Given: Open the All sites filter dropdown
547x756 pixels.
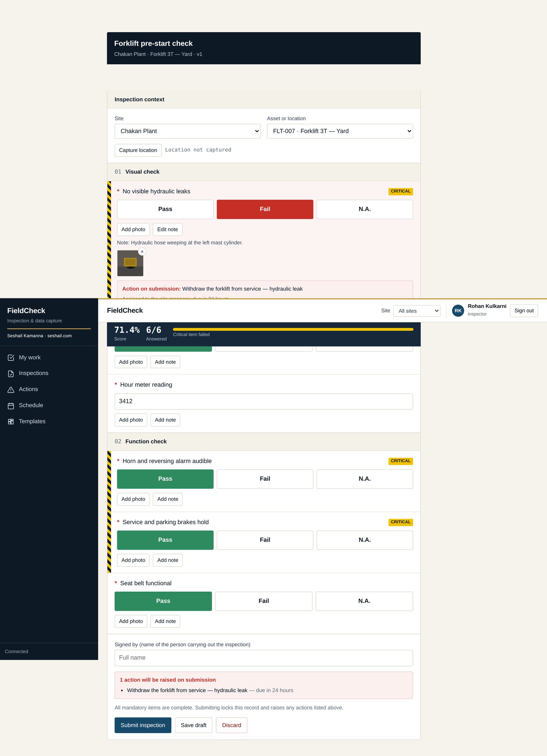Looking at the screenshot, I should point(417,311).
